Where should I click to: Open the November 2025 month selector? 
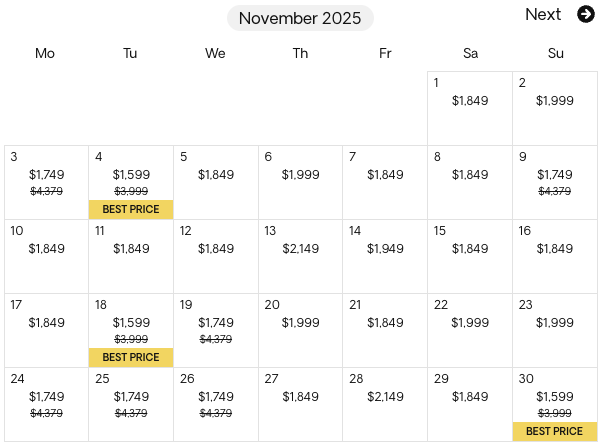[x=300, y=18]
